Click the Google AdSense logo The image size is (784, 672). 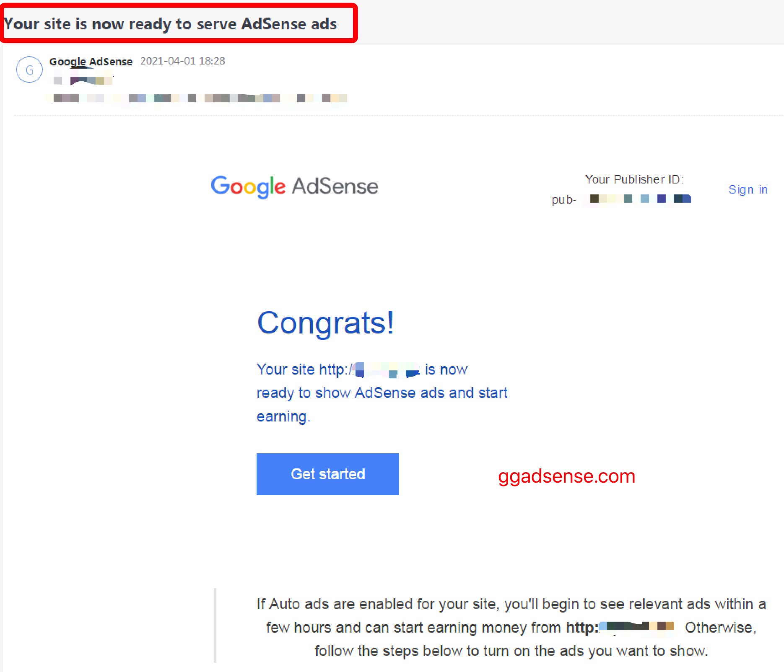[294, 186]
